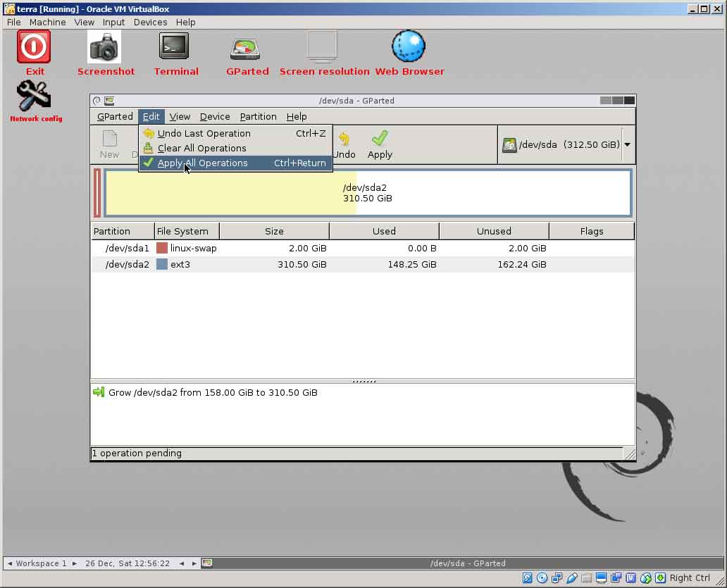727x588 pixels.
Task: Click the Workspace 1 label in the taskbar
Action: pos(42,563)
